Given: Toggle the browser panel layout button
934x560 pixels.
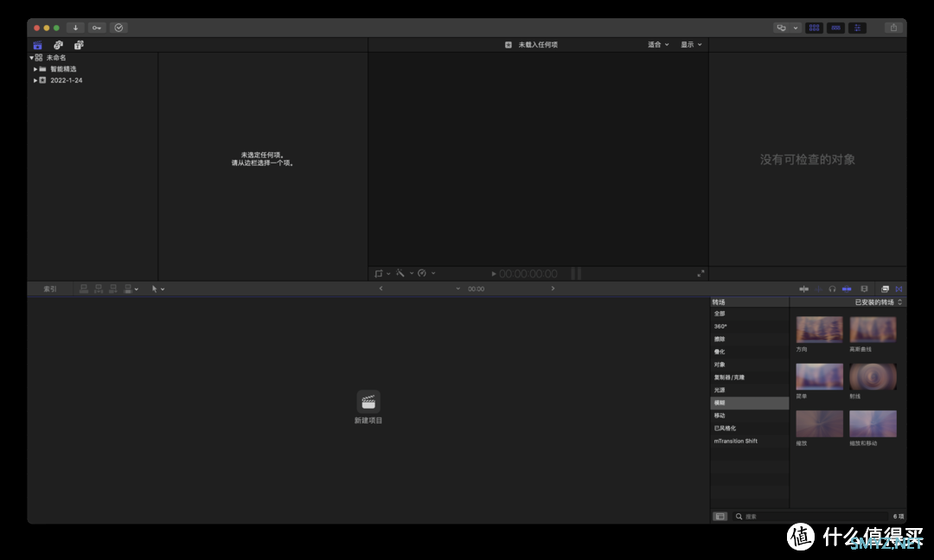Looking at the screenshot, I should pos(814,28).
